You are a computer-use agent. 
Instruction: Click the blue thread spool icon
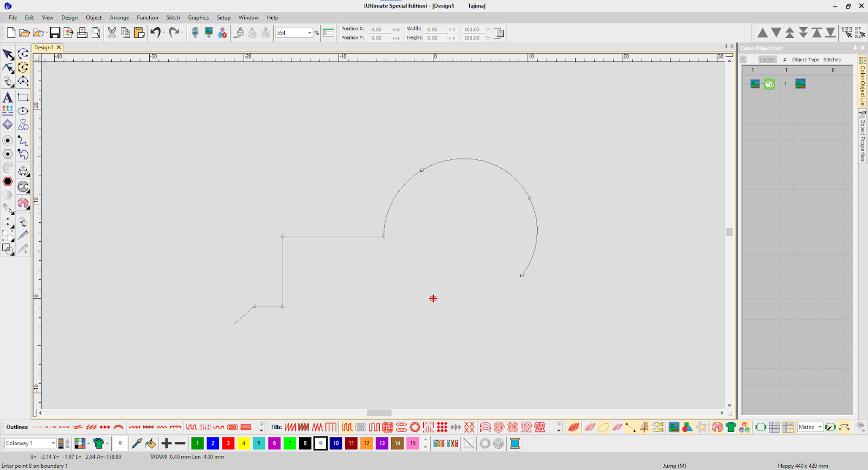[515, 443]
